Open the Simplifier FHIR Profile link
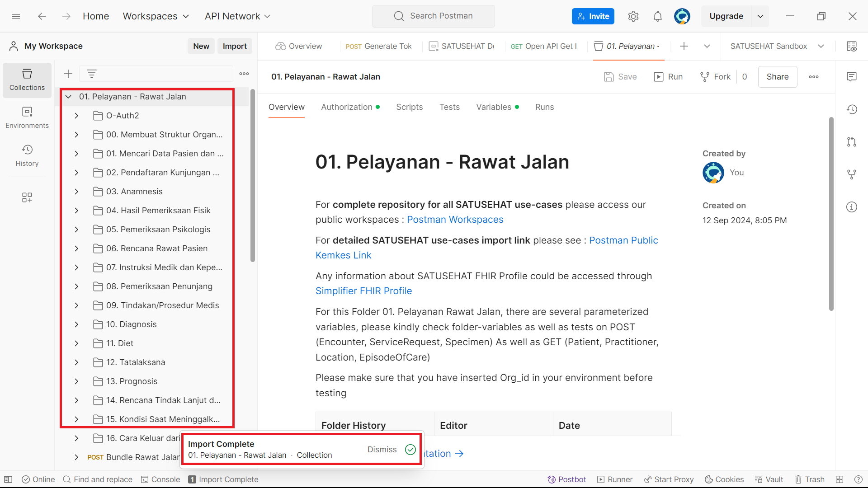The height and width of the screenshot is (488, 868). [363, 291]
